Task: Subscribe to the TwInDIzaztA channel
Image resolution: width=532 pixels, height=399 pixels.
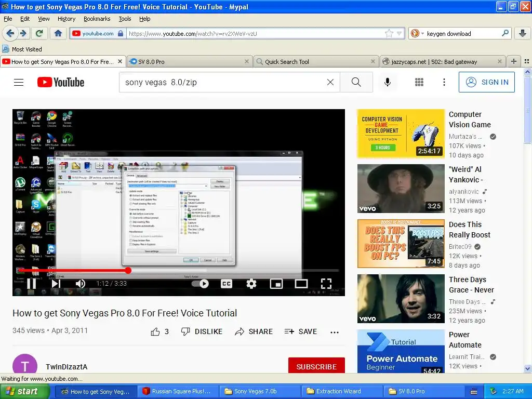Action: click(x=316, y=366)
